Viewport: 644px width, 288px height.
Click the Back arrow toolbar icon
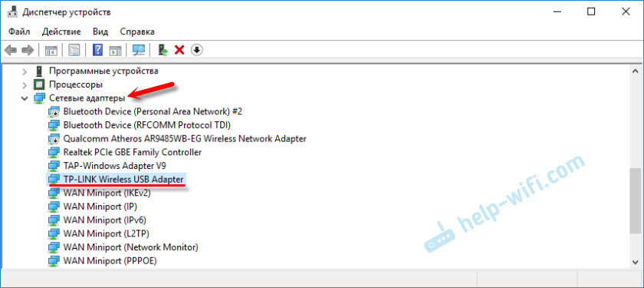point(10,50)
